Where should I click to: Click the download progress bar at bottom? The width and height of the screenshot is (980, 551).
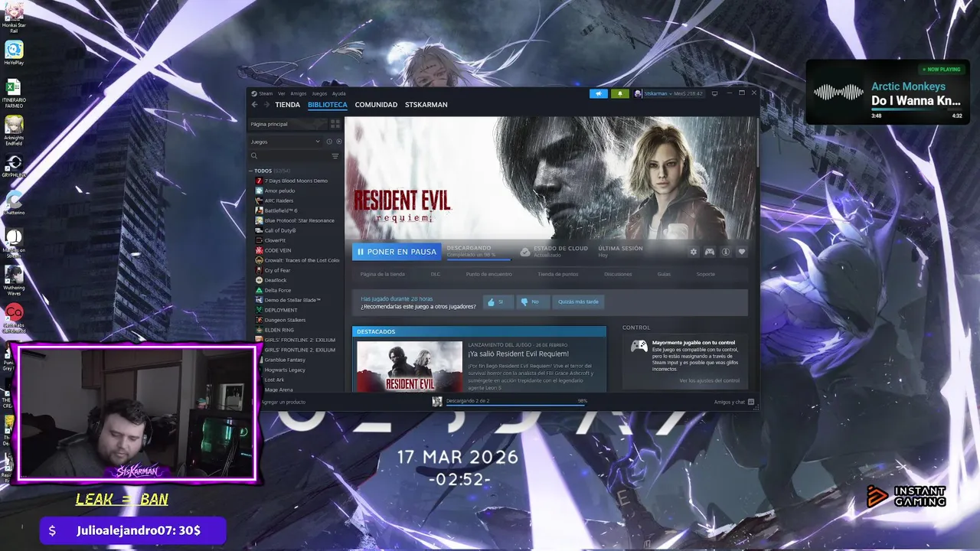point(517,404)
